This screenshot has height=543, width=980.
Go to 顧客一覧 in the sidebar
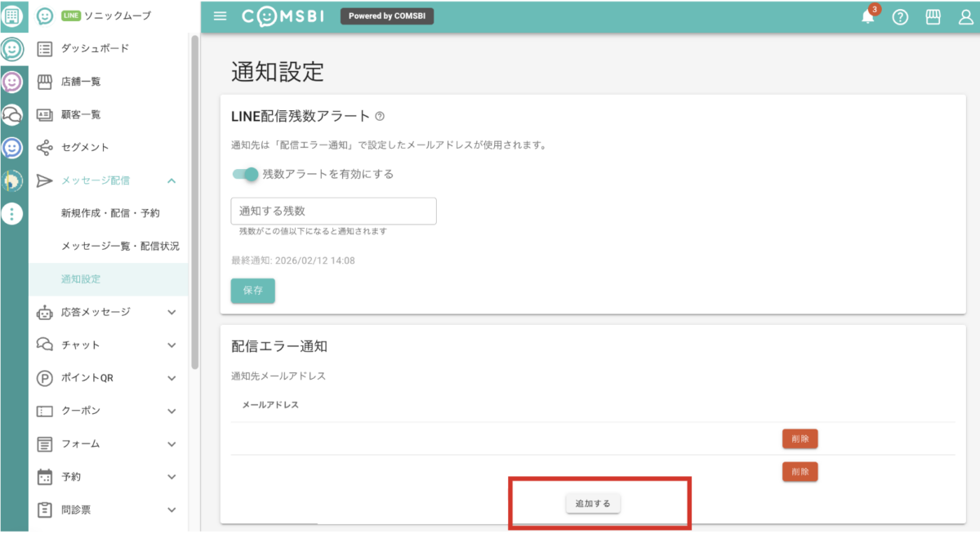81,114
